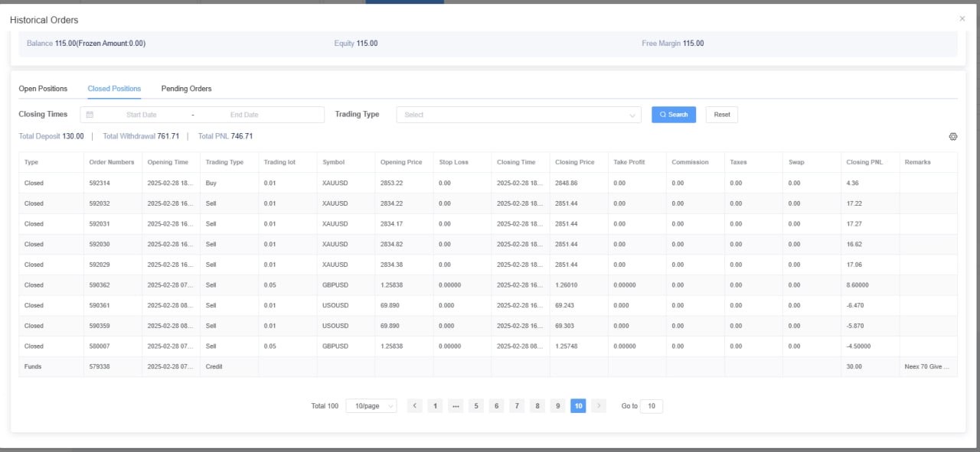Switch to Open Positions tab
Viewport: 980px width, 452px height.
tap(43, 89)
